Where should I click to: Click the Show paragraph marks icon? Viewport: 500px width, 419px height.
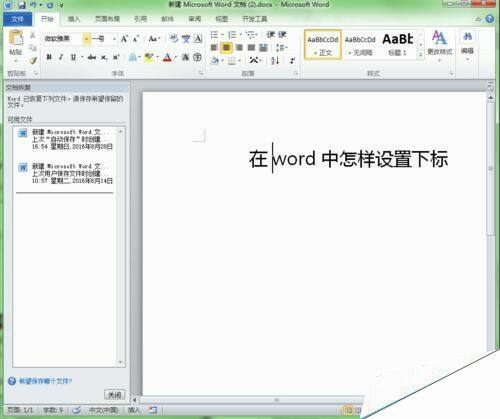tap(292, 60)
